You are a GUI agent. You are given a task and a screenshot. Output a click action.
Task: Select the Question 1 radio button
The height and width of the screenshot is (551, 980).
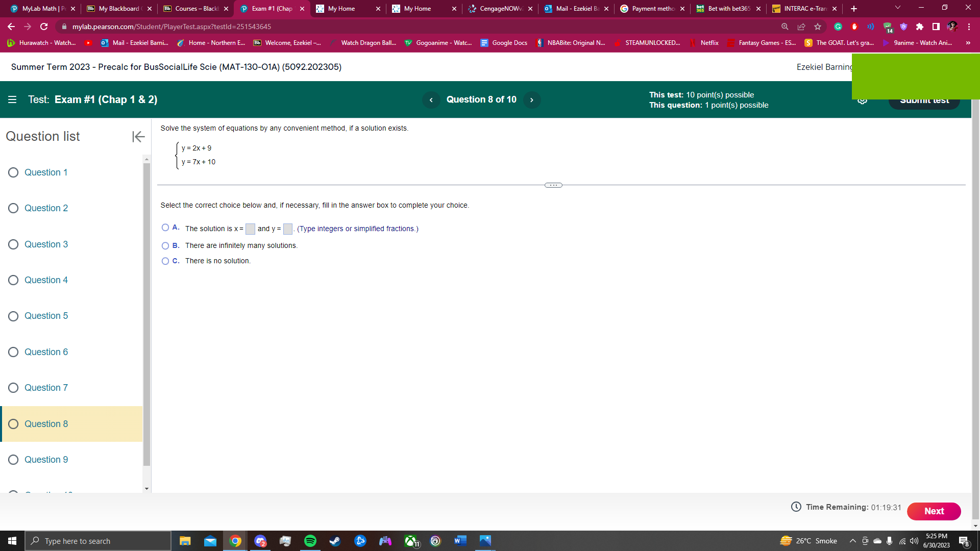coord(13,172)
